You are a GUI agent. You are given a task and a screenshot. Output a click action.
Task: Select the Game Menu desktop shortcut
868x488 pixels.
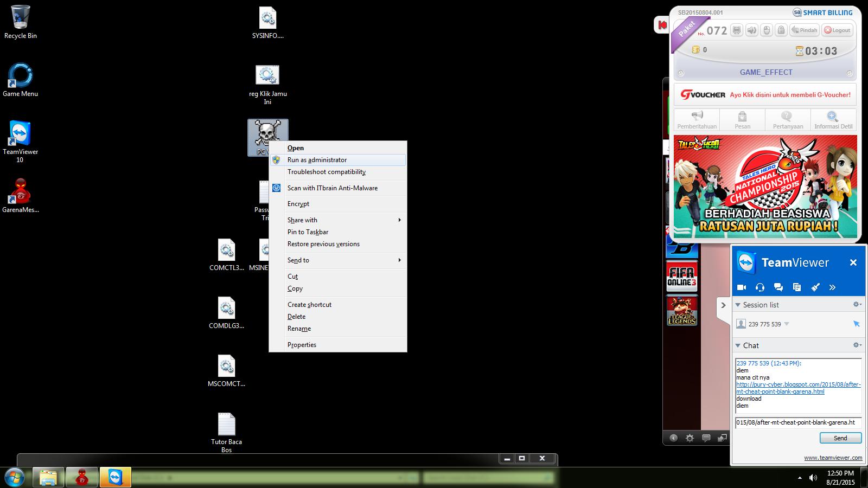pos(20,80)
